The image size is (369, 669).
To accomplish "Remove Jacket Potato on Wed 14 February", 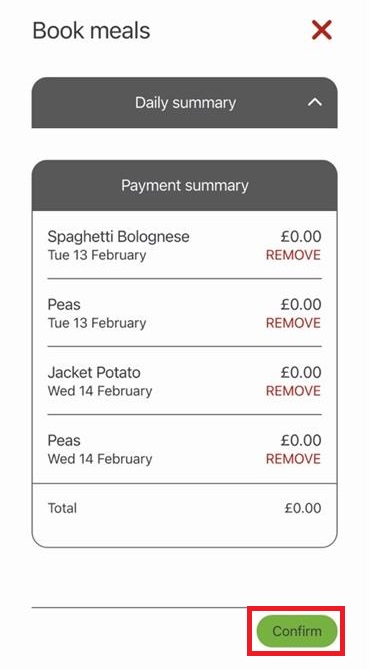I will coord(293,391).
